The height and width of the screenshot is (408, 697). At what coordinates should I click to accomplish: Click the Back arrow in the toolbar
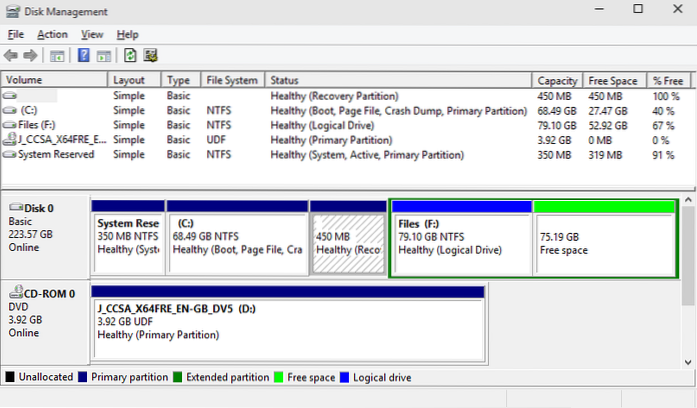pyautogui.click(x=11, y=54)
